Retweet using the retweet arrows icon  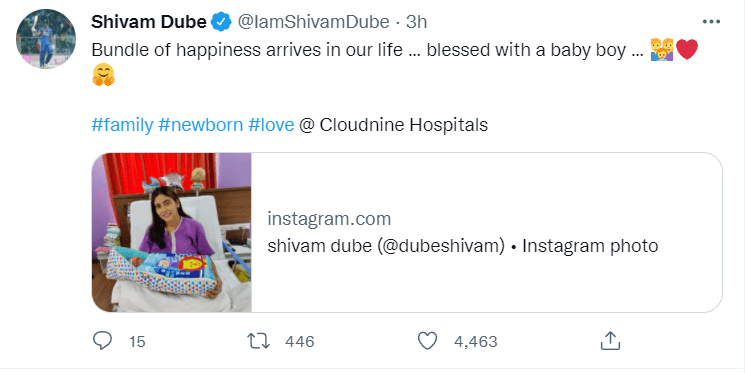[x=258, y=341]
